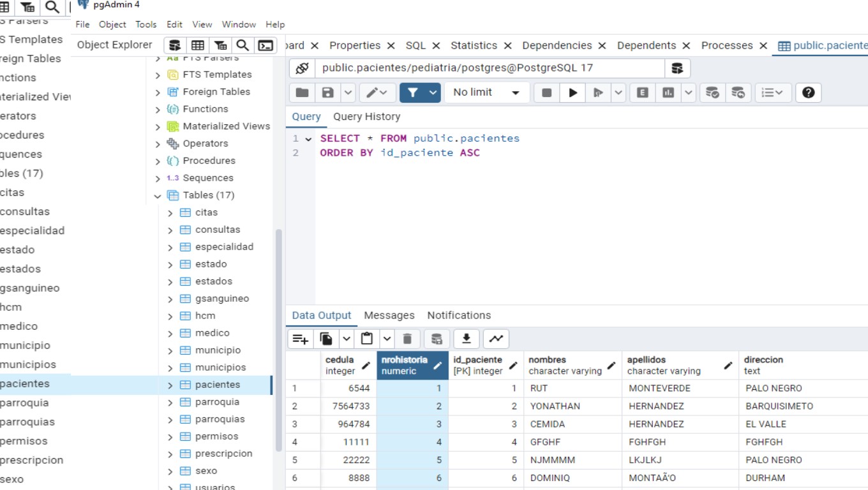The height and width of the screenshot is (490, 868).
Task: Collapse the Tables (17) tree node
Action: [158, 195]
